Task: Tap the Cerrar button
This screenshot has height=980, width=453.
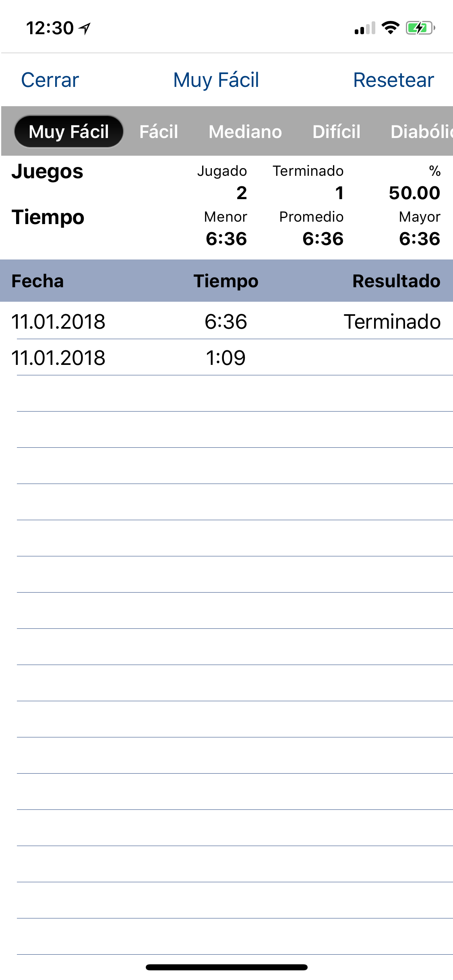Action: tap(50, 80)
